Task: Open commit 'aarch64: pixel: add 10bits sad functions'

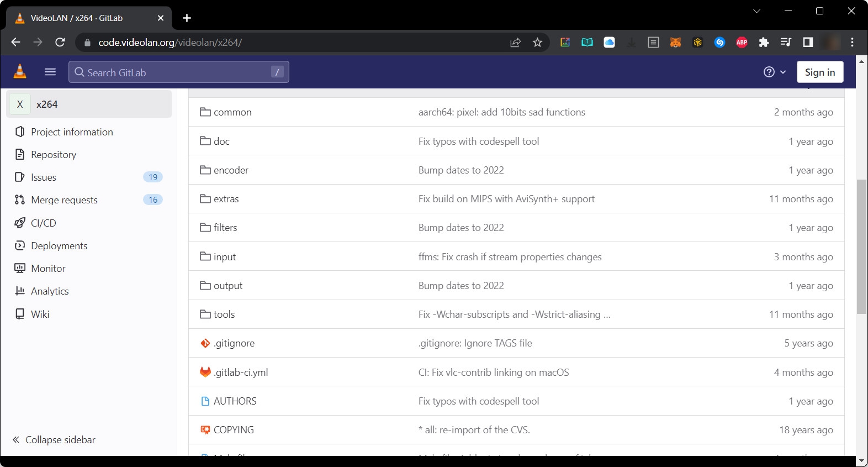Action: tap(502, 112)
